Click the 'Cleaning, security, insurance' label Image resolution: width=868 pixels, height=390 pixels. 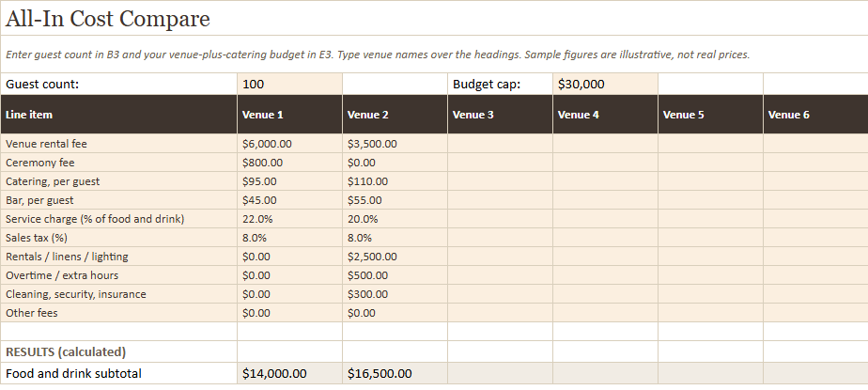(76, 295)
